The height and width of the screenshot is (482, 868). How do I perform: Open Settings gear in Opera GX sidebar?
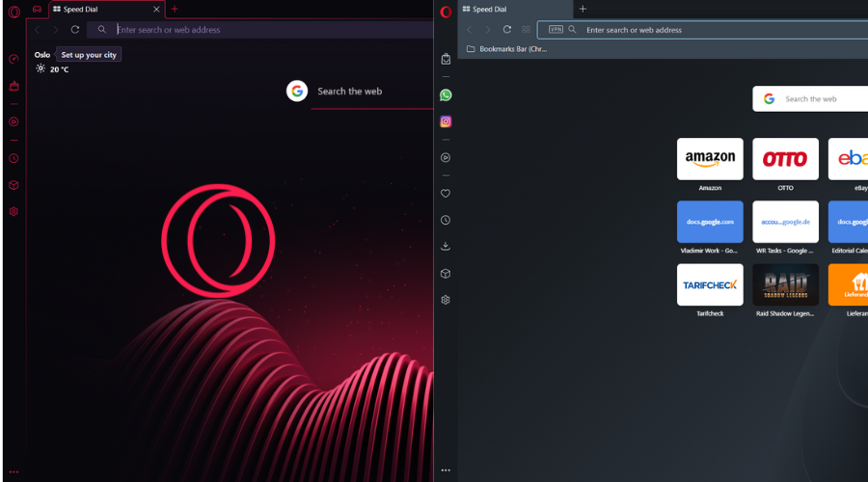pos(14,211)
